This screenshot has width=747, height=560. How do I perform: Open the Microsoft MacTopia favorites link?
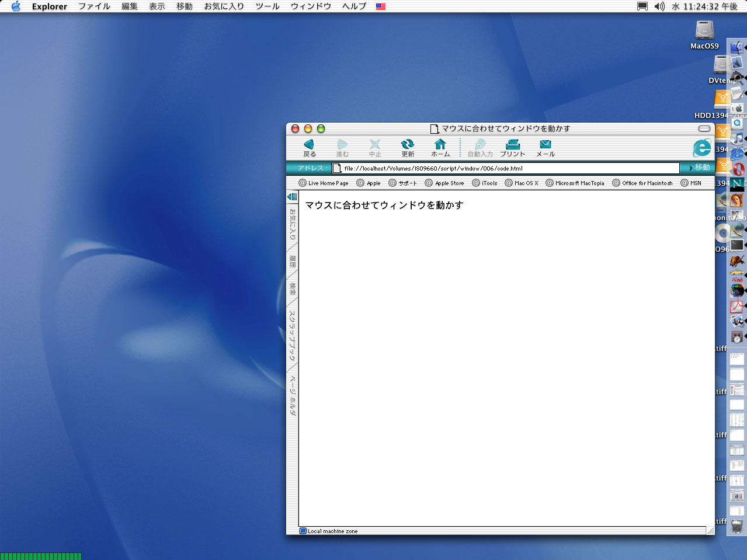[x=575, y=183]
